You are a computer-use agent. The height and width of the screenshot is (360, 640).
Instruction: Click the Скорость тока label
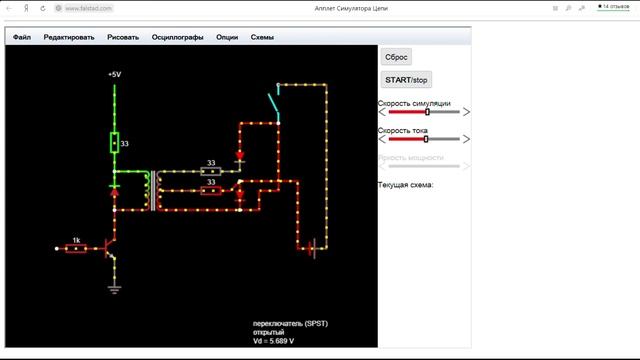[x=402, y=131]
